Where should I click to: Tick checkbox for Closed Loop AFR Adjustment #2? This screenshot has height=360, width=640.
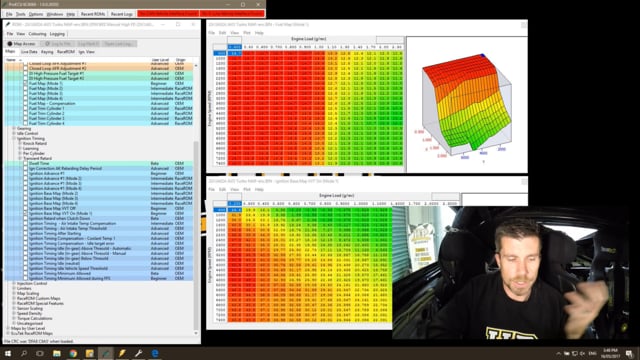[x=25, y=69]
